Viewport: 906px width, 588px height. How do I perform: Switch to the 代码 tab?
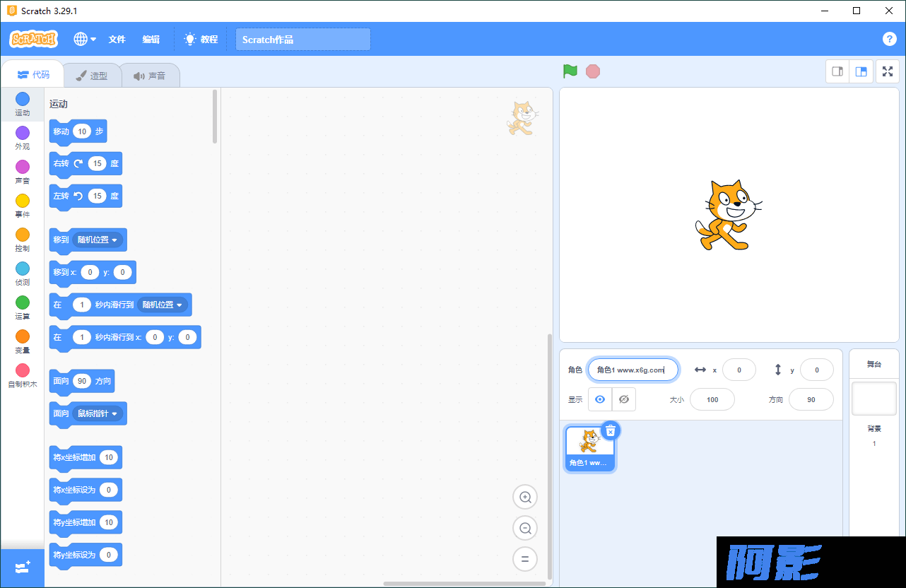33,75
